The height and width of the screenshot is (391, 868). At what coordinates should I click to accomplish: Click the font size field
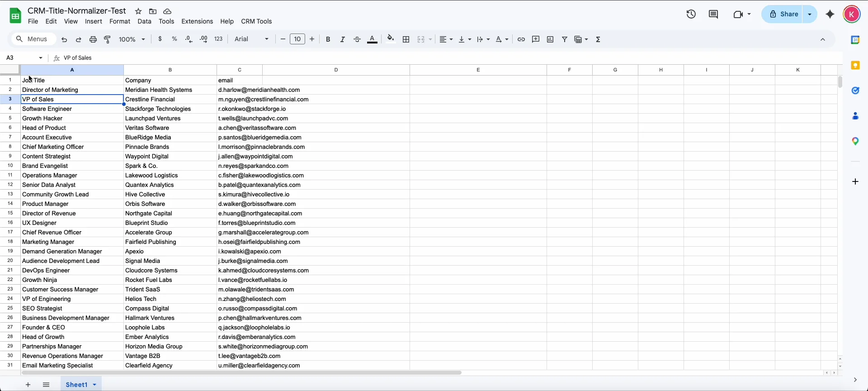pyautogui.click(x=297, y=39)
